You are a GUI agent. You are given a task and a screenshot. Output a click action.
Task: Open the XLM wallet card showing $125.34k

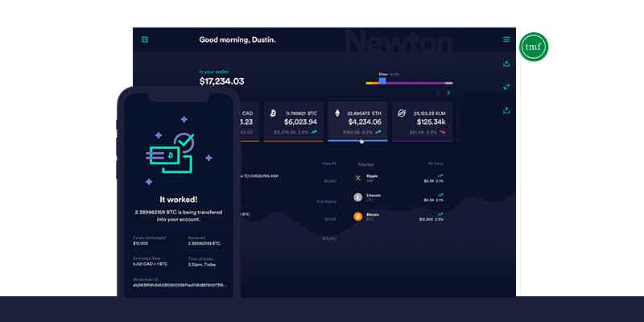point(422,122)
